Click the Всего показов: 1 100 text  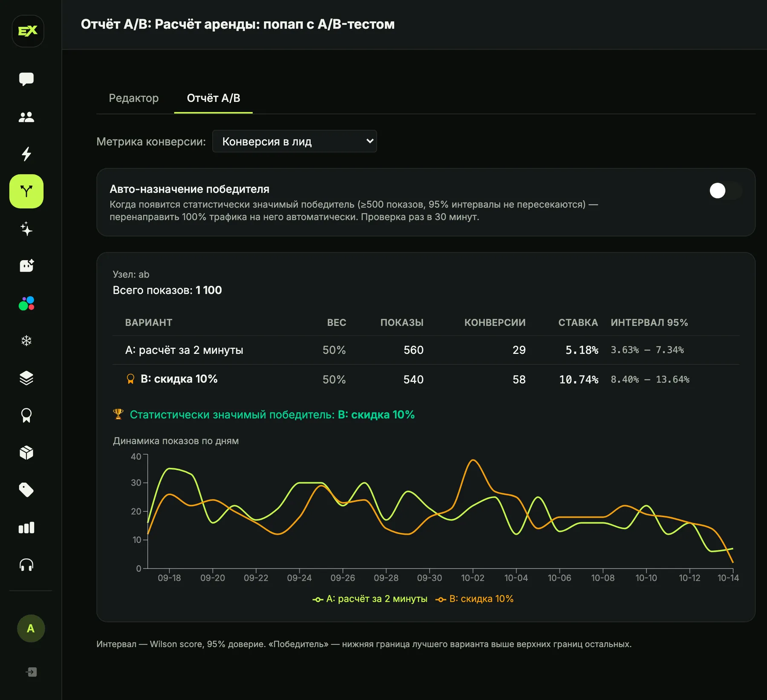167,290
